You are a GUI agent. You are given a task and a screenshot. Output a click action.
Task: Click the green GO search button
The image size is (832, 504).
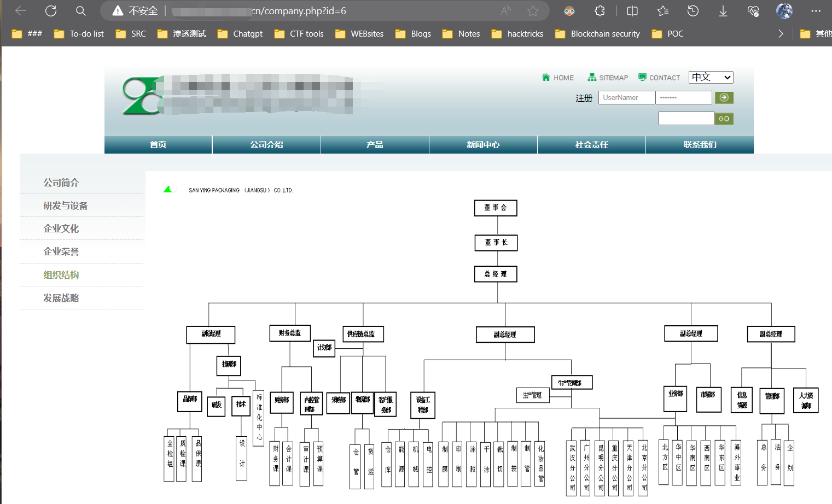tap(724, 118)
